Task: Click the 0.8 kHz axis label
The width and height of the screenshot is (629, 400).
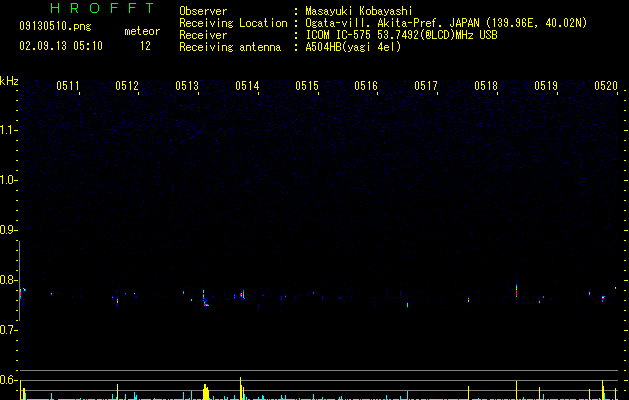Action: pyautogui.click(x=7, y=280)
